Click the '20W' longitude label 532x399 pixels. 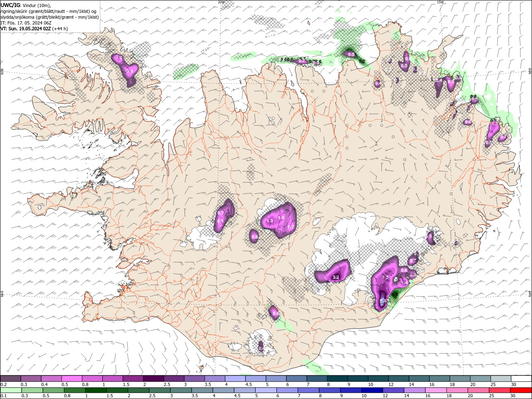(221, 2)
